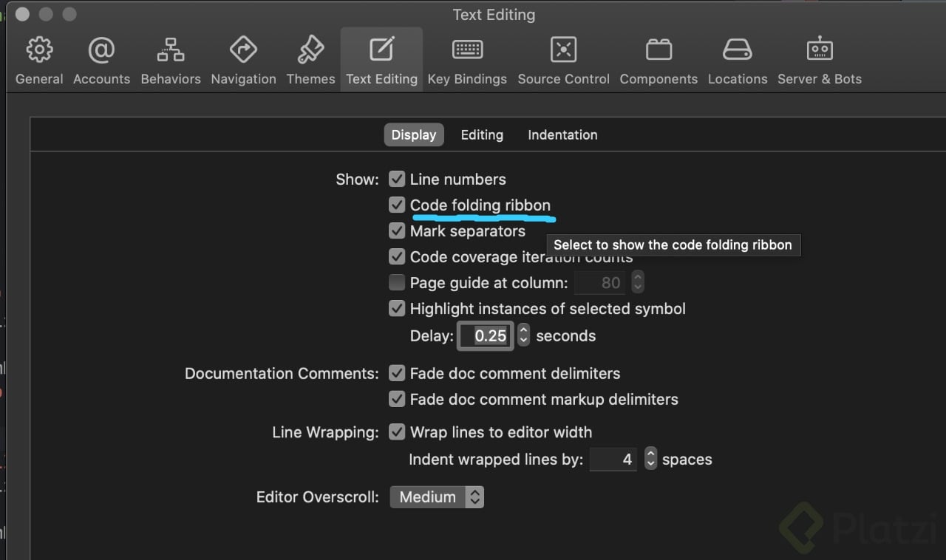Switch to the Indentation tab
Viewport: 946px width, 560px height.
tap(562, 135)
